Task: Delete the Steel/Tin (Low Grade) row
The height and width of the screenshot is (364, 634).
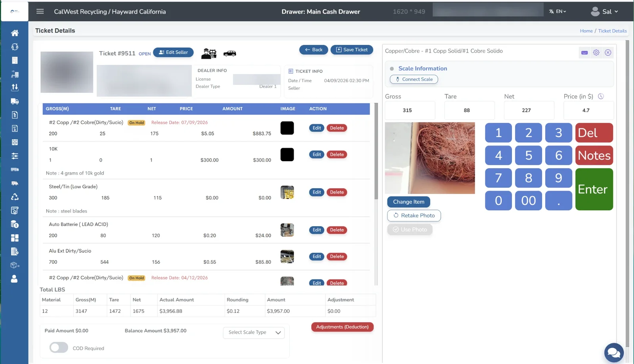Action: pyautogui.click(x=337, y=192)
